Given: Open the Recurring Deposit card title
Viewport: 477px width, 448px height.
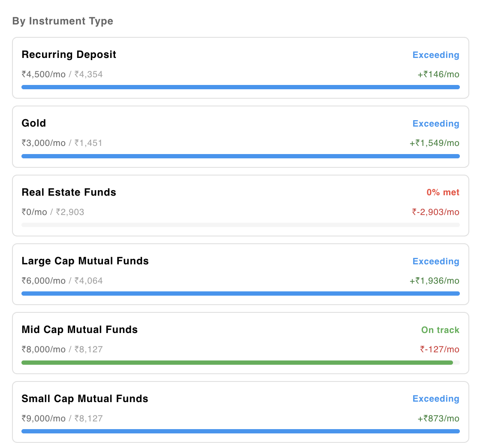Looking at the screenshot, I should point(69,54).
